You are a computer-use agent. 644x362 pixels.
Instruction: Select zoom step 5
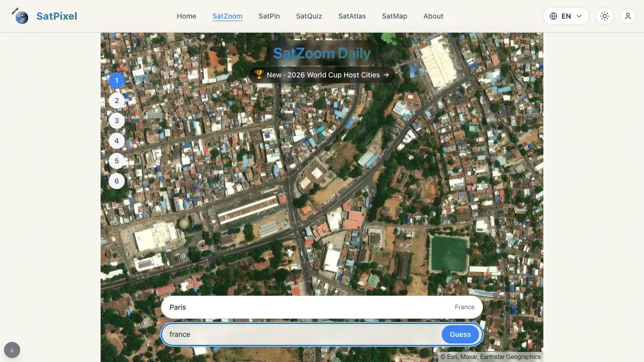pyautogui.click(x=117, y=161)
